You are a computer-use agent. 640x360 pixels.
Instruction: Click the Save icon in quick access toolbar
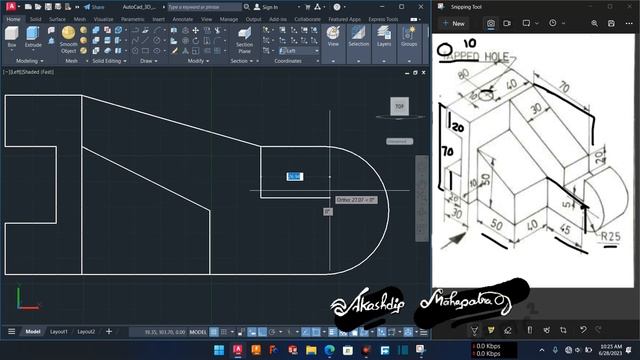point(48,7)
